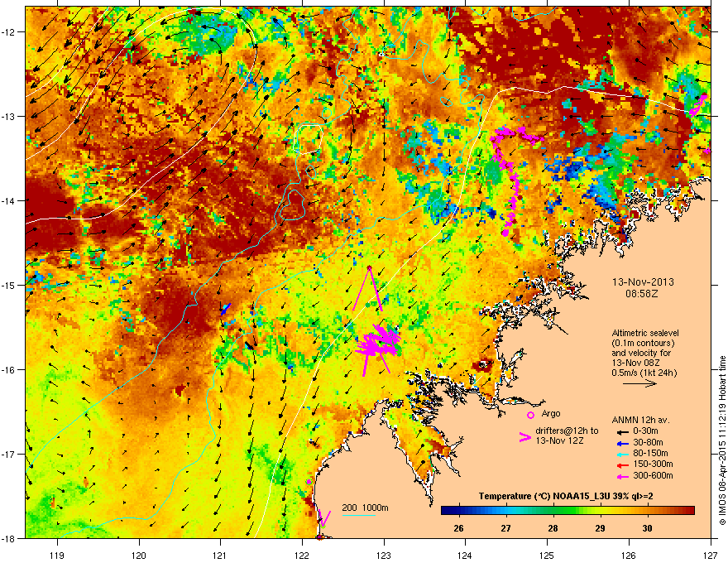Click the longitude axis label 123

coord(384,555)
